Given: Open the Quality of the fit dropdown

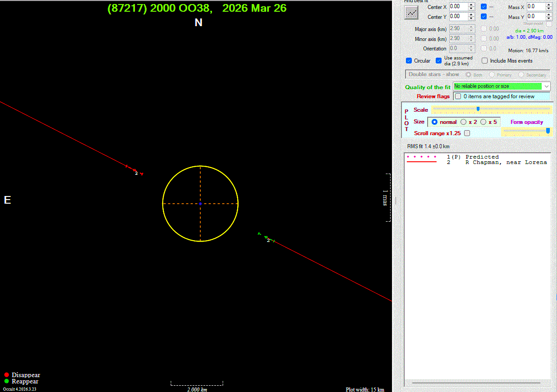Looking at the screenshot, I should click(x=547, y=86).
